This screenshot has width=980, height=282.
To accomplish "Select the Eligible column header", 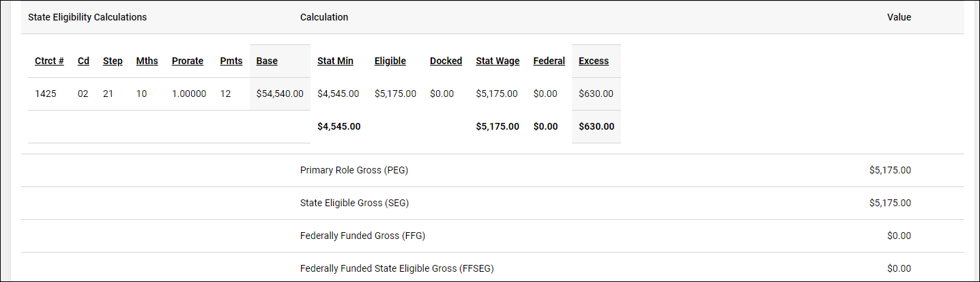I will (390, 61).
